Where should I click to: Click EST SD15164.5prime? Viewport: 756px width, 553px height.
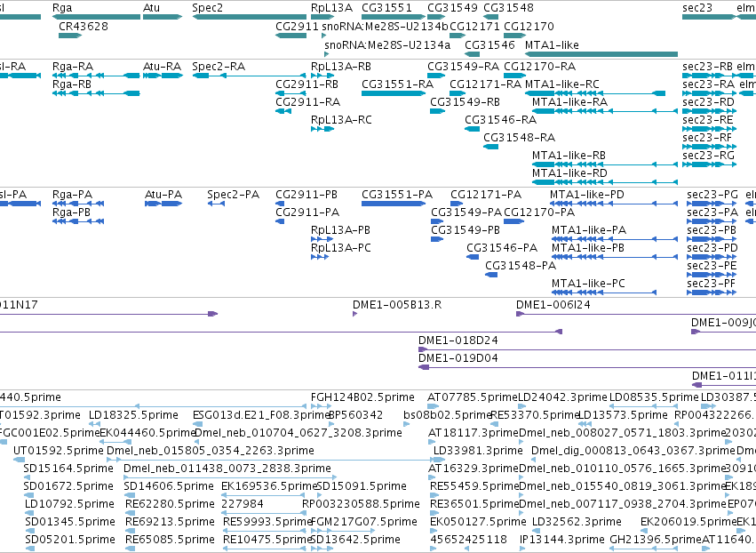tap(27, 478)
